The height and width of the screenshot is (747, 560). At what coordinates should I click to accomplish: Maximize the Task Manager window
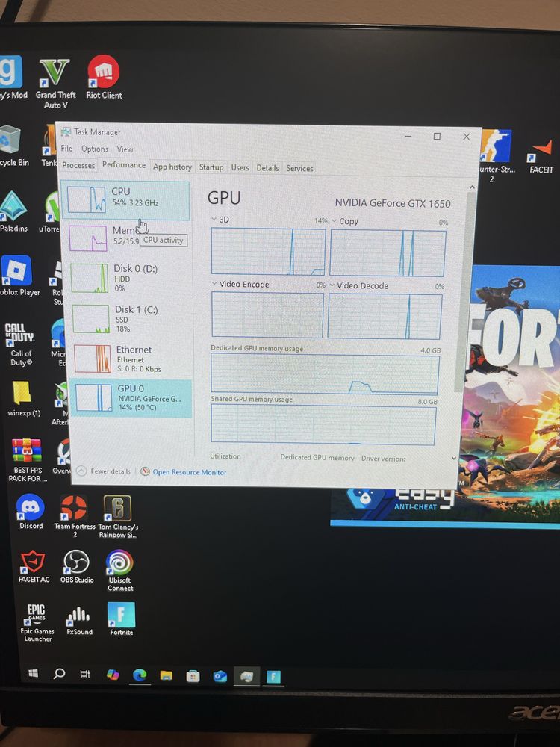click(x=437, y=136)
